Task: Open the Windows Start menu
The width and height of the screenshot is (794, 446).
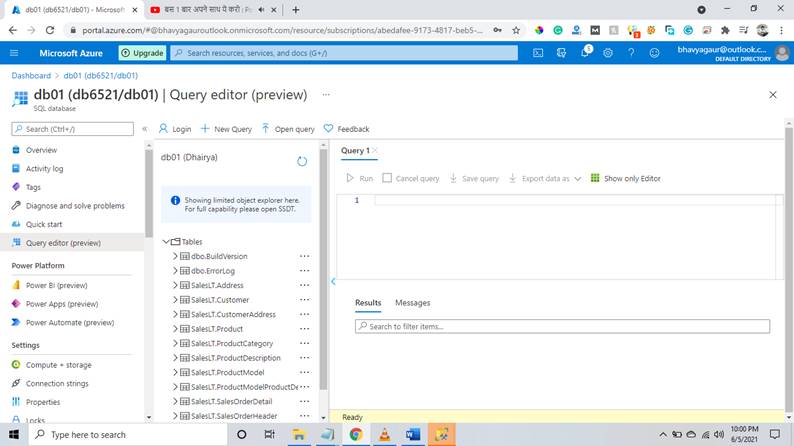Action: tap(14, 434)
